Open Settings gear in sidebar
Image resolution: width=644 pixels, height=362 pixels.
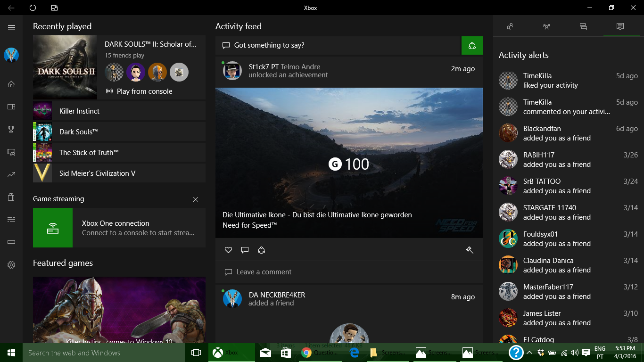coord(11,265)
